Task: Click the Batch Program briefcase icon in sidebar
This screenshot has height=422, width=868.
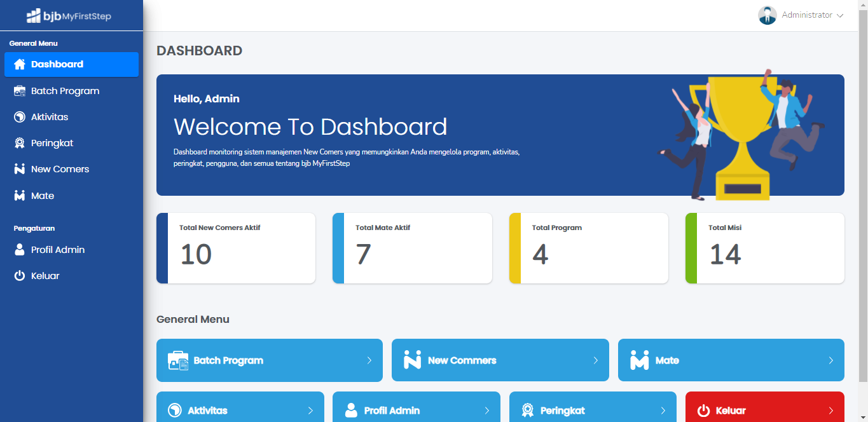Action: pos(20,91)
